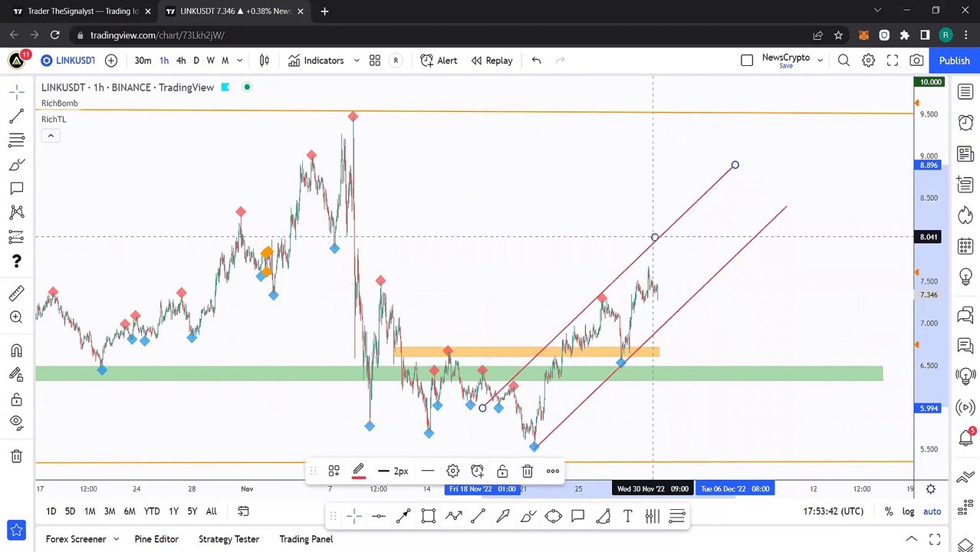
Task: Lock the selected drawing with padlock icon
Action: 502,471
